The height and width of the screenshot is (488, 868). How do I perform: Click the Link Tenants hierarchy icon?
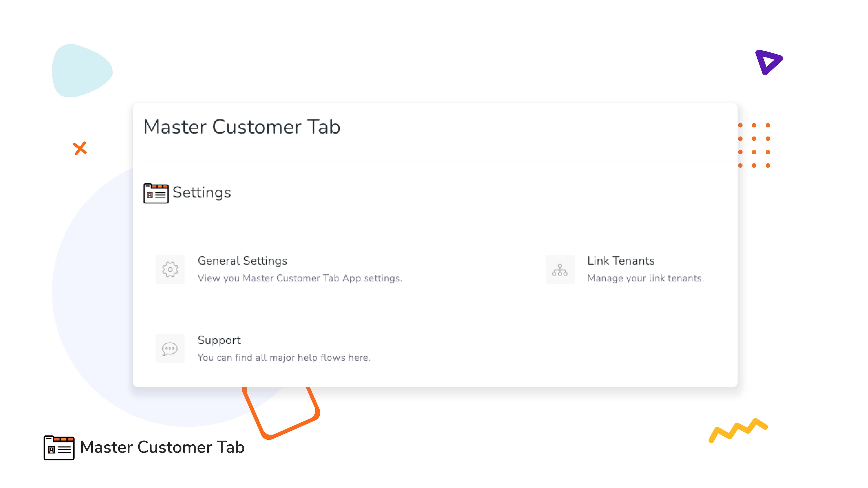(x=560, y=270)
